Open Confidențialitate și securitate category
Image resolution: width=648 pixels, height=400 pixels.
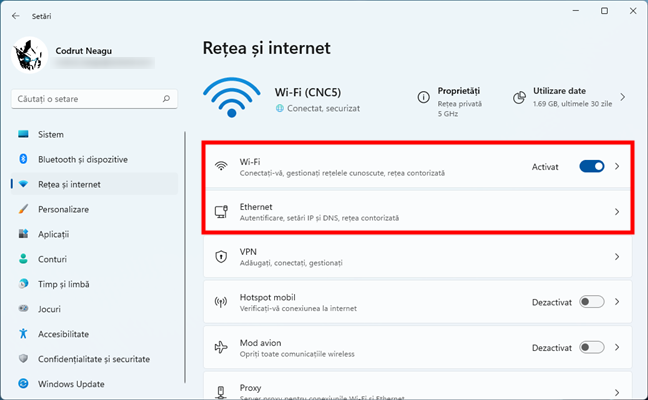click(x=95, y=359)
